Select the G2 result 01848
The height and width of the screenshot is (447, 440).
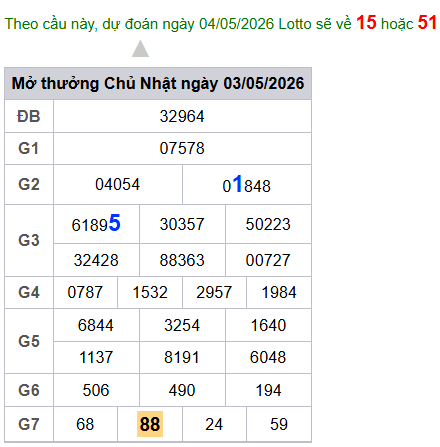(x=246, y=184)
